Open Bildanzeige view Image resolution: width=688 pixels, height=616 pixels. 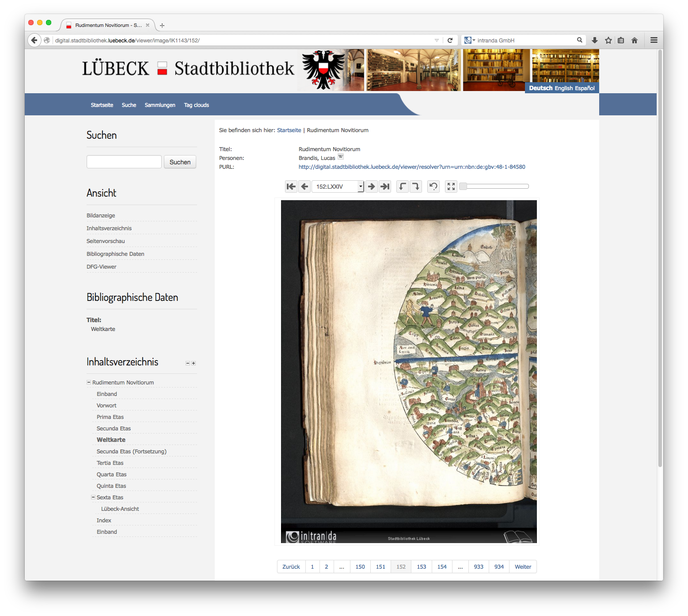click(x=101, y=216)
